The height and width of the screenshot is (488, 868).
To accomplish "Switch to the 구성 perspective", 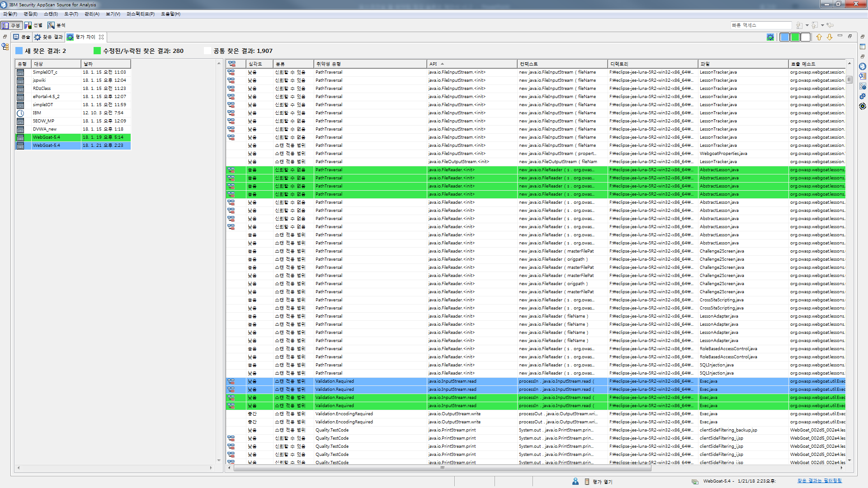I will click(x=11, y=25).
